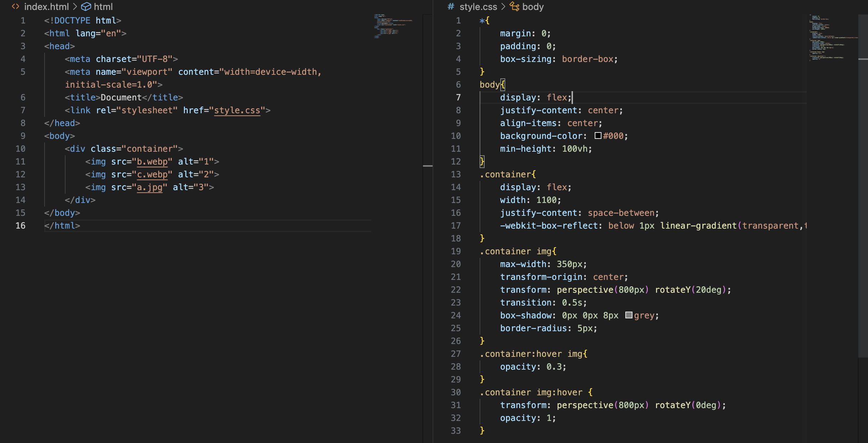Open the a.jpg image link
This screenshot has width=868, height=443.
(150, 187)
